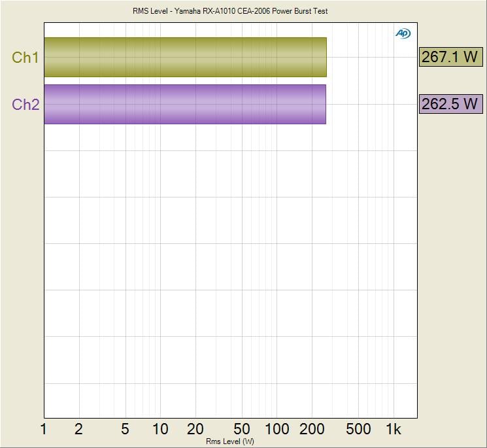Image resolution: width=487 pixels, height=448 pixels.
Task: Click the Ch1 channel label
Action: click(x=25, y=58)
